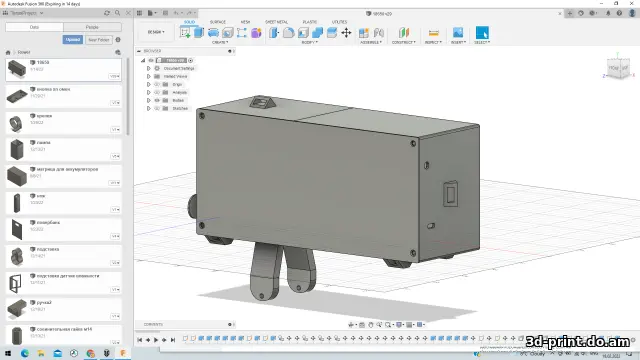640x360 pixels.
Task: Expand the Analysis folder node
Action: (x=149, y=93)
